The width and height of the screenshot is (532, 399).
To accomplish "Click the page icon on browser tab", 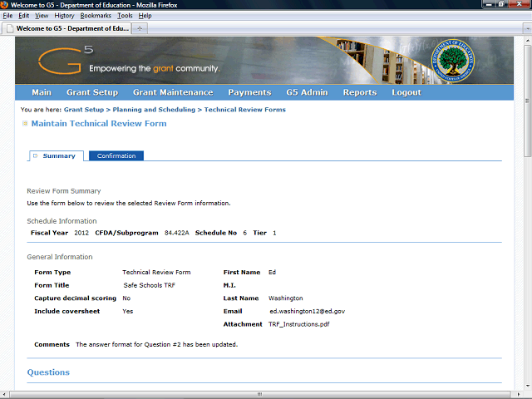I will coord(10,28).
